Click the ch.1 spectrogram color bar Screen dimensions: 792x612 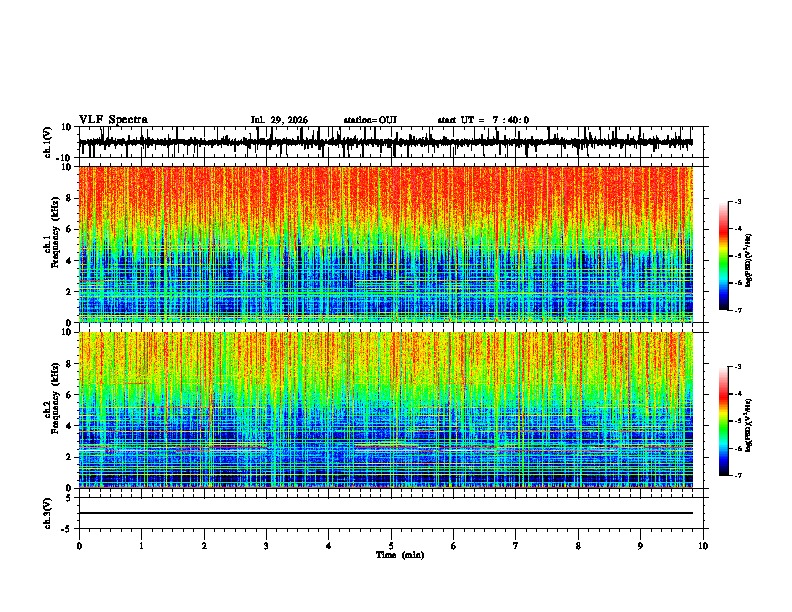(x=723, y=256)
